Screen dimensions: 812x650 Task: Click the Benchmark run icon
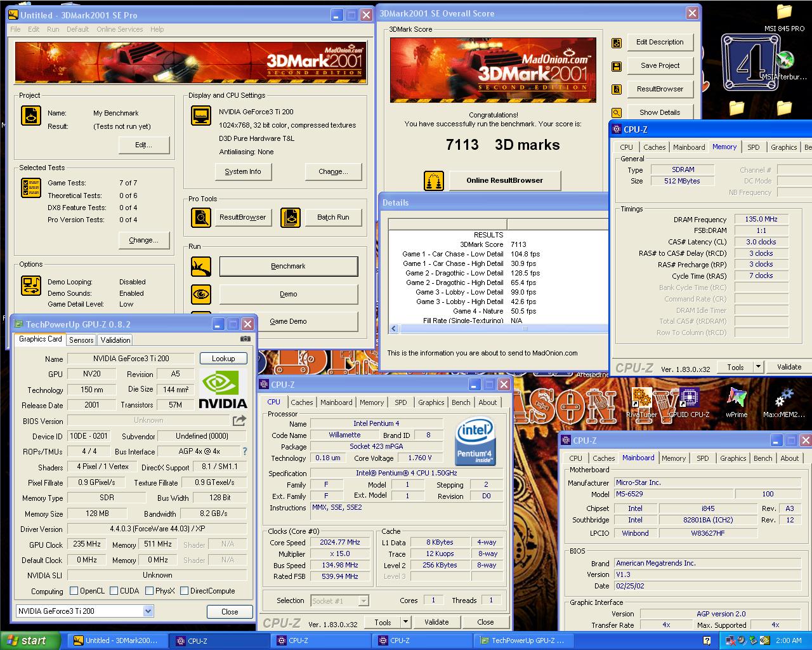point(201,267)
